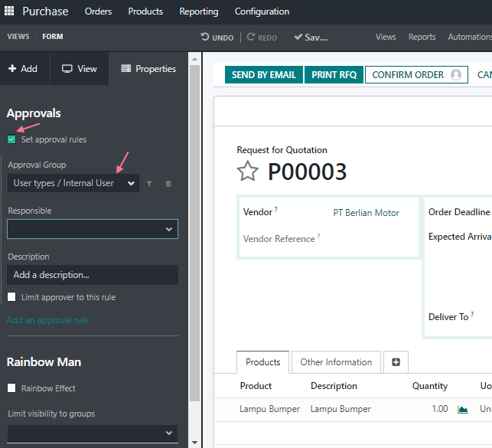Delete approval rule with trash icon

tap(168, 184)
